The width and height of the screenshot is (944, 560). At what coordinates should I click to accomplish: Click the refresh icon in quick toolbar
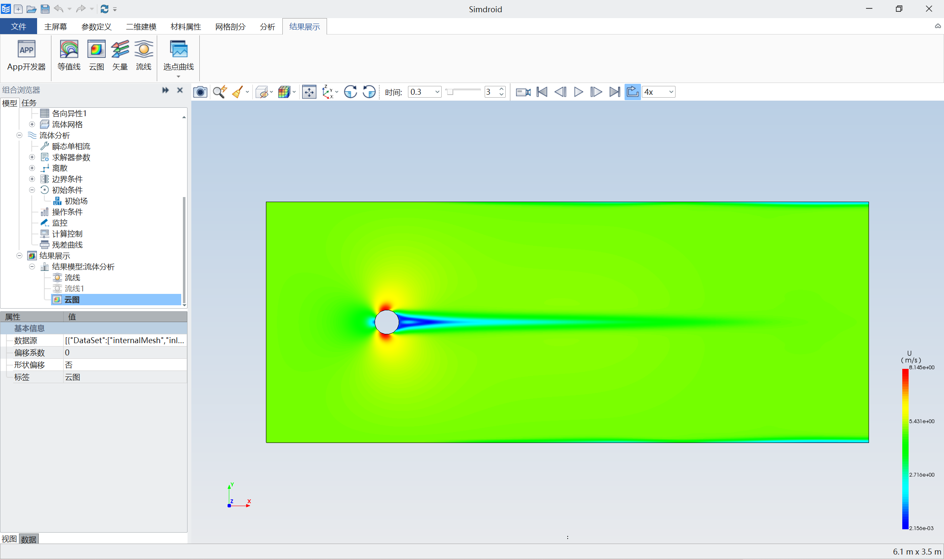pos(105,9)
